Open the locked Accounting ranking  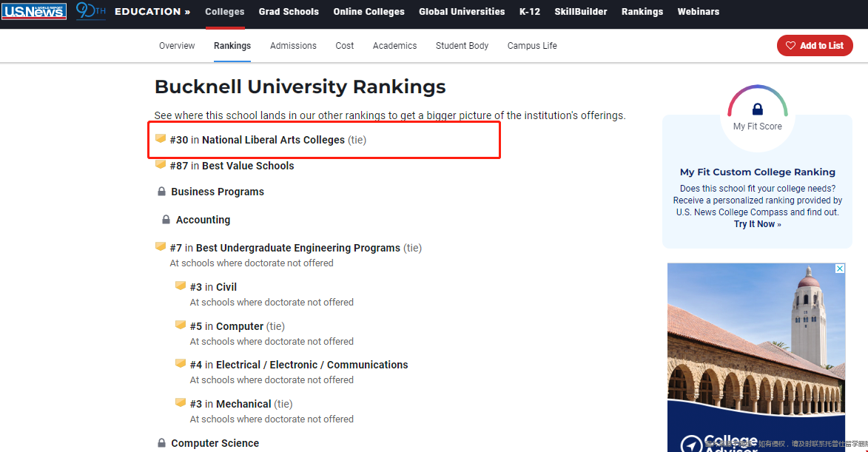203,220
